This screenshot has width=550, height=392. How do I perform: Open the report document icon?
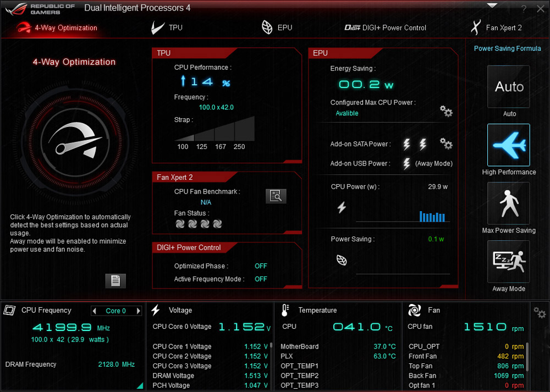(116, 280)
